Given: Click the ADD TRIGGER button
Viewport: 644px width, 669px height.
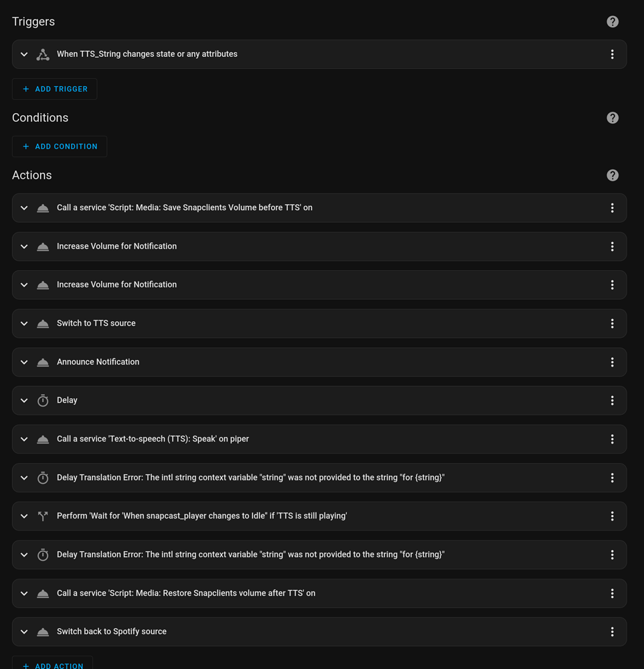Looking at the screenshot, I should pyautogui.click(x=54, y=88).
